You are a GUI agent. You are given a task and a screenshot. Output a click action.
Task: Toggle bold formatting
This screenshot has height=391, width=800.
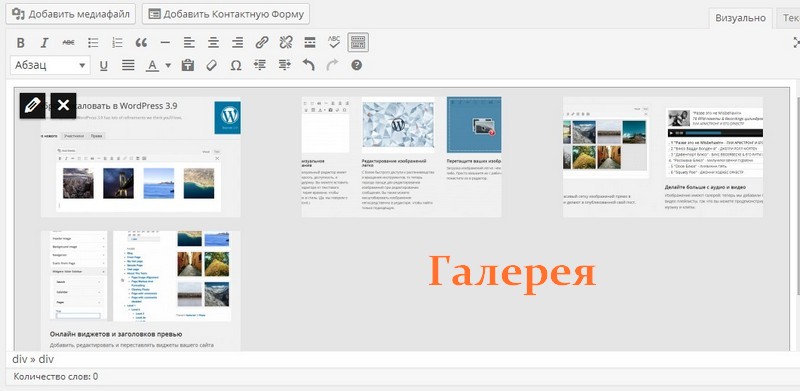pyautogui.click(x=20, y=43)
